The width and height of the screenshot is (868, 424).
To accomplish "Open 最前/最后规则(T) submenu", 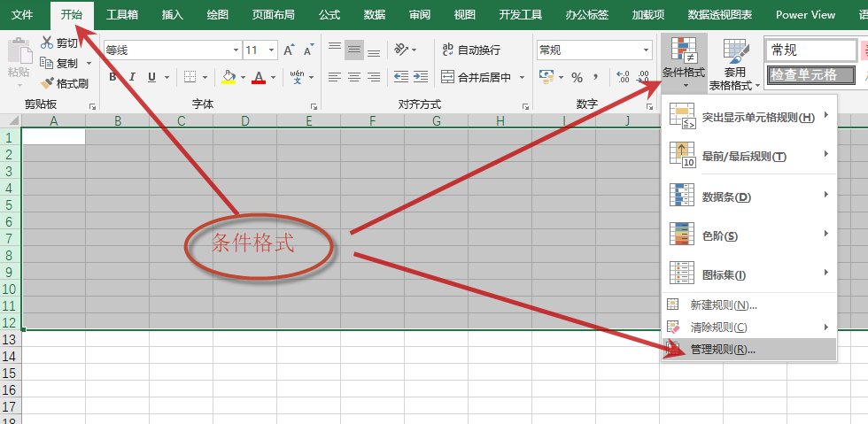I will pyautogui.click(x=749, y=155).
